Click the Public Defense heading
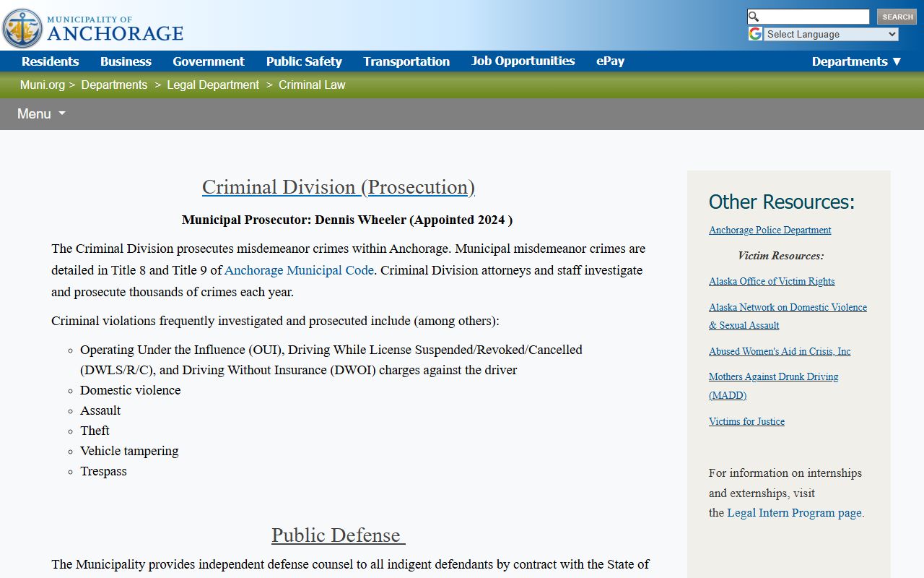This screenshot has height=578, width=924. [339, 535]
